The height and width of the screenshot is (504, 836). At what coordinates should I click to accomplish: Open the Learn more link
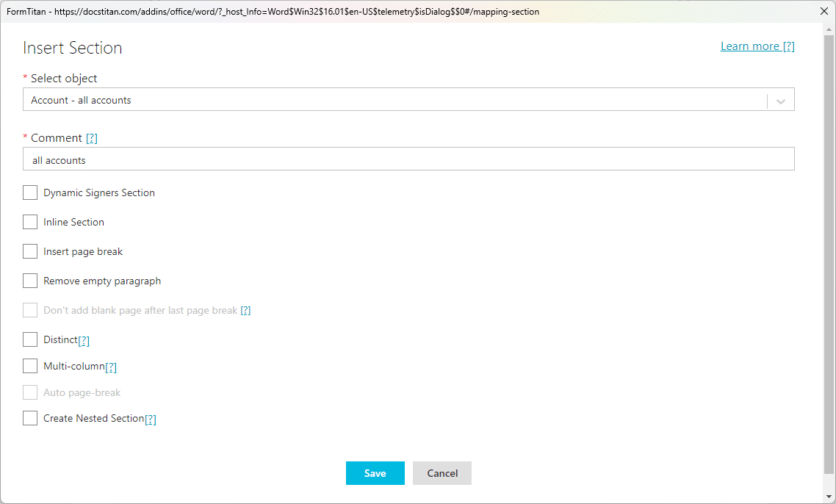coord(757,46)
